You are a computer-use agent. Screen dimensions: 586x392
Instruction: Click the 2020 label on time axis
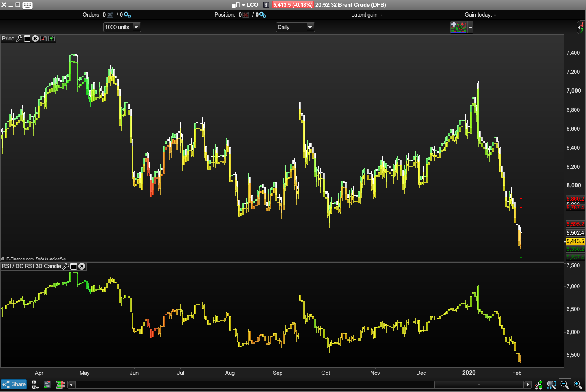coord(469,373)
